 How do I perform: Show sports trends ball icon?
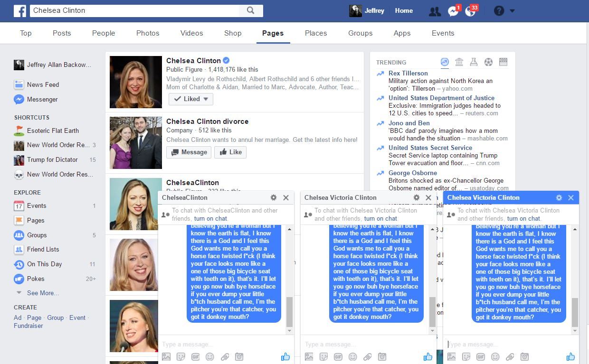click(488, 62)
